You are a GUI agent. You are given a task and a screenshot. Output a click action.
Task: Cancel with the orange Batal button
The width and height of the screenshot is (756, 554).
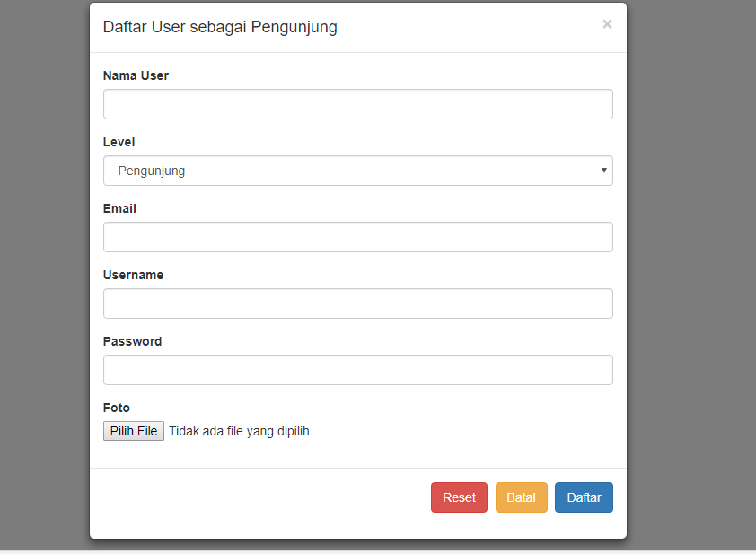coord(521,497)
